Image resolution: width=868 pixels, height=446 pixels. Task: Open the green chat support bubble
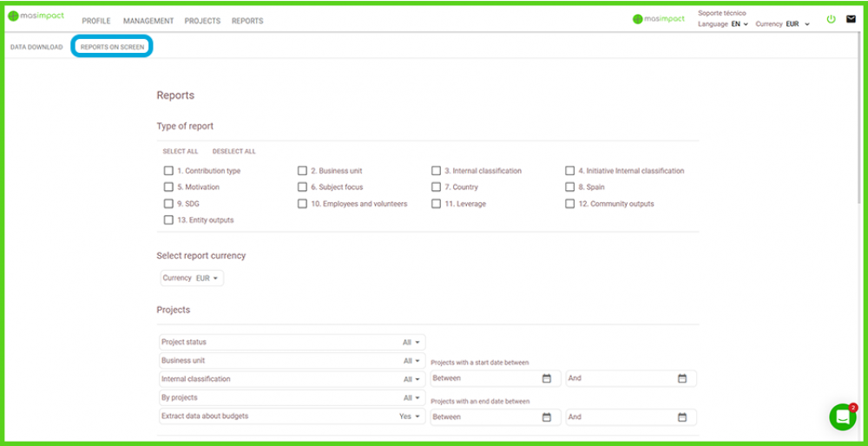click(x=842, y=417)
